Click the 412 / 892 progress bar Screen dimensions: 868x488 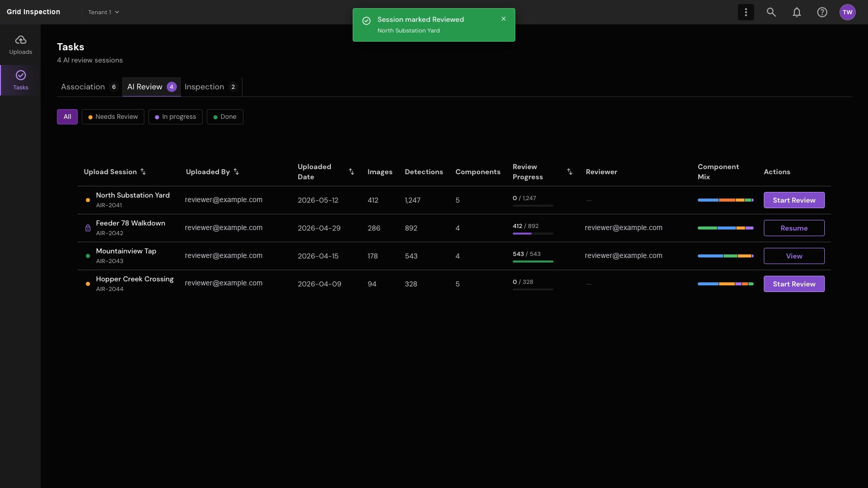[x=533, y=234]
